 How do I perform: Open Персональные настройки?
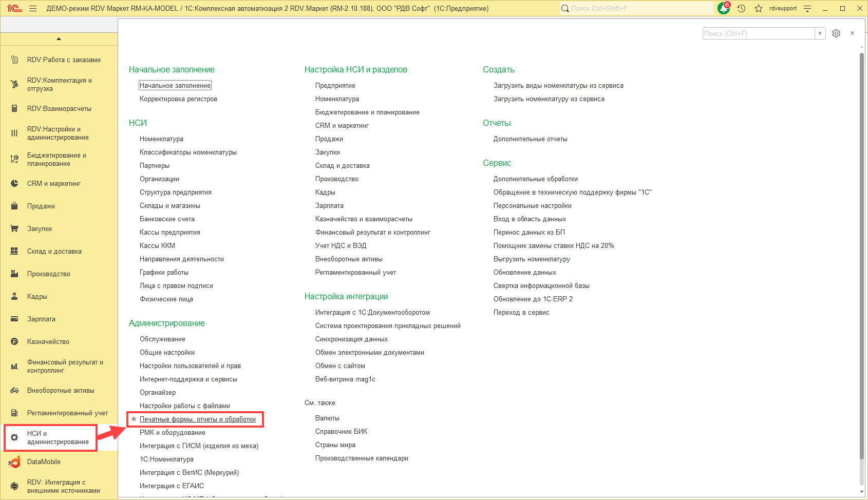coord(533,206)
